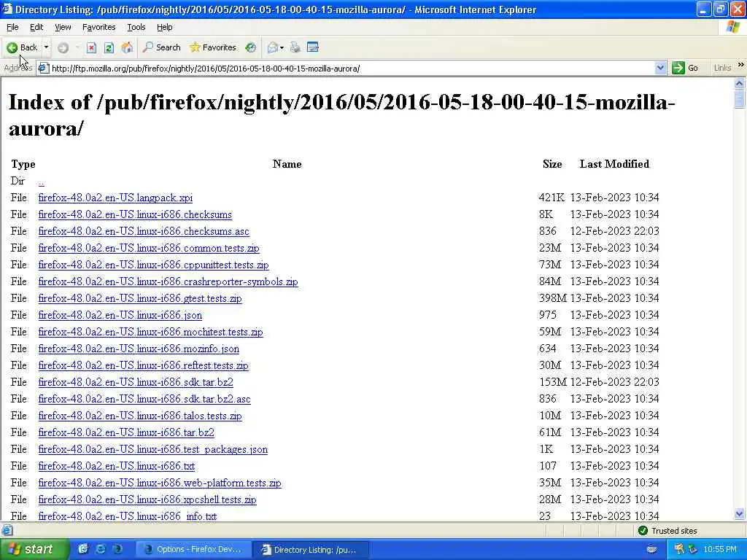747x560 pixels.
Task: Open linux-i686.mozinfo.json link
Action: (139, 349)
